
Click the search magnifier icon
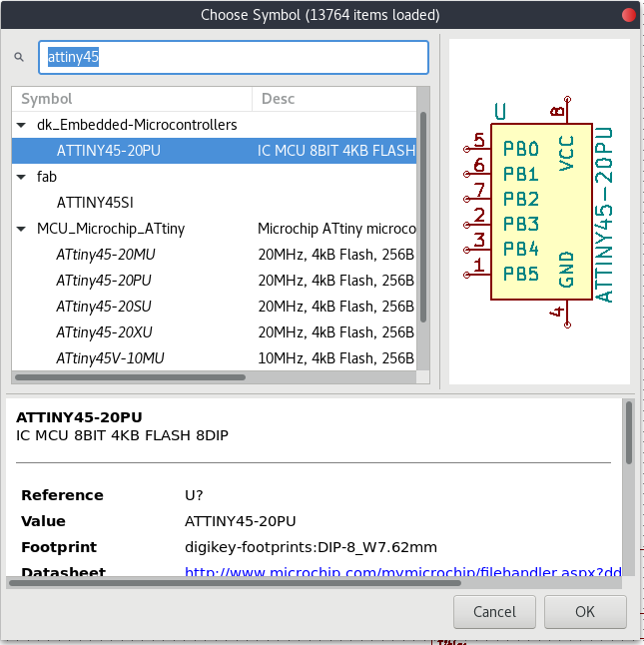(19, 57)
